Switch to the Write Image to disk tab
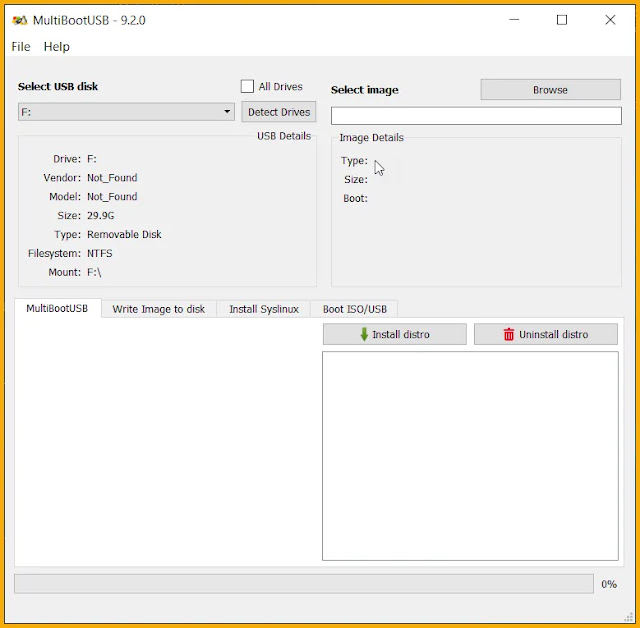640x628 pixels. 159,309
